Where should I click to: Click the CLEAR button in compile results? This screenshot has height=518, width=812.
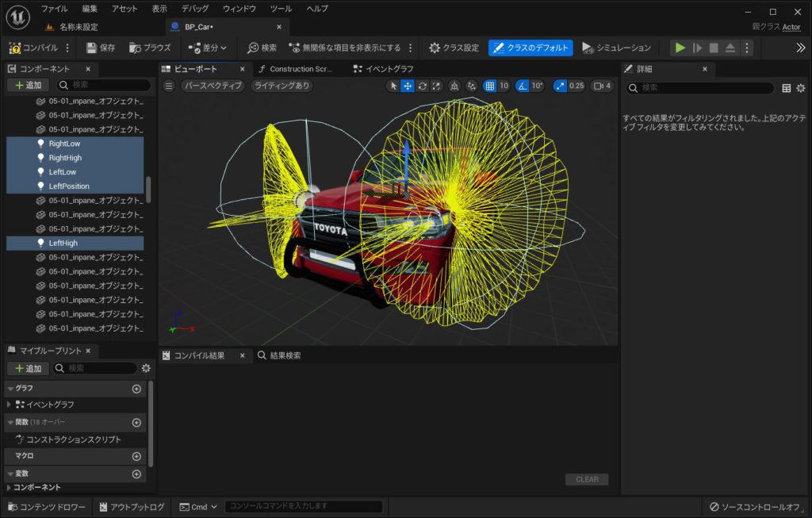click(587, 480)
